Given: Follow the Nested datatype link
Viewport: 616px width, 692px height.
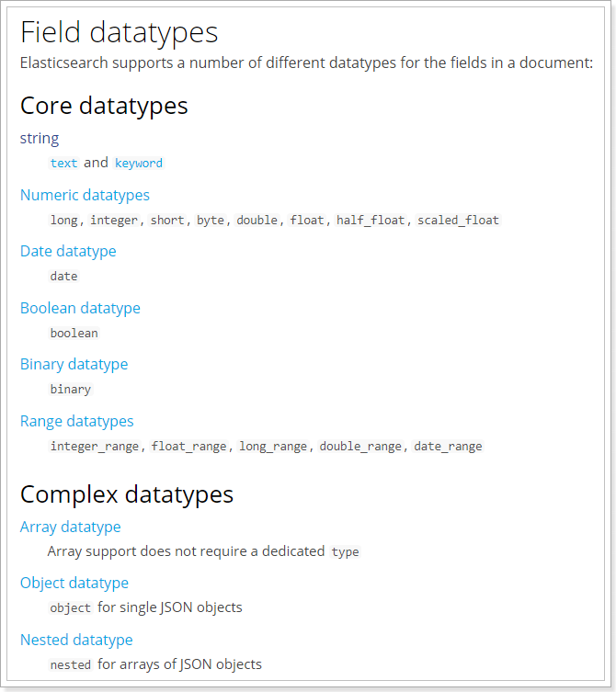Looking at the screenshot, I should [76, 640].
